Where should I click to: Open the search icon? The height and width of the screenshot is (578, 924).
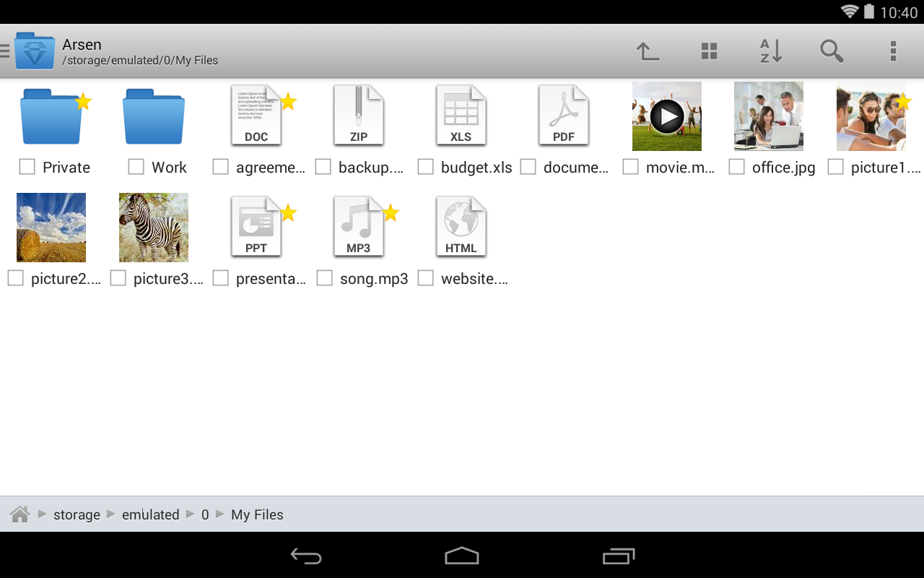tap(832, 51)
